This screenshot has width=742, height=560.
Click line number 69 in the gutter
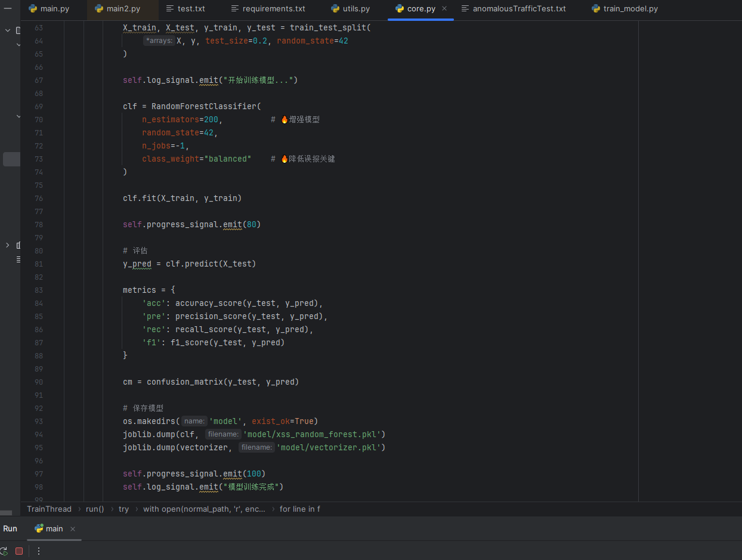pyautogui.click(x=39, y=107)
